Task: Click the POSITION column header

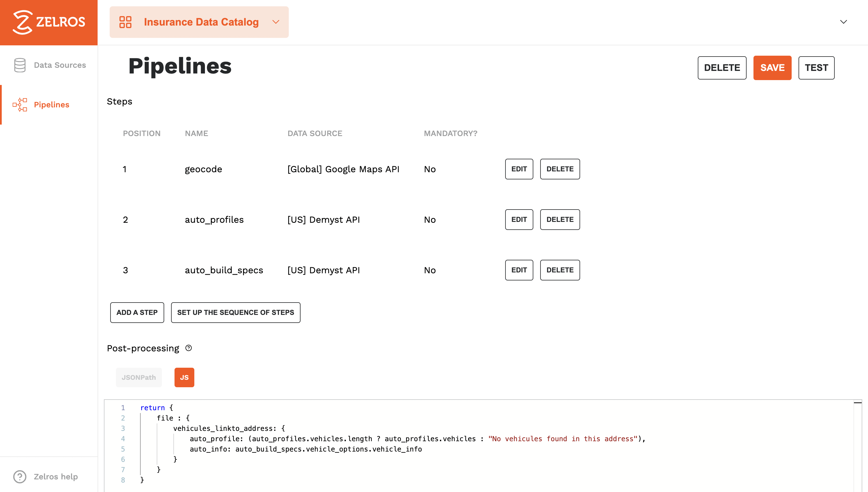Action: [142, 133]
